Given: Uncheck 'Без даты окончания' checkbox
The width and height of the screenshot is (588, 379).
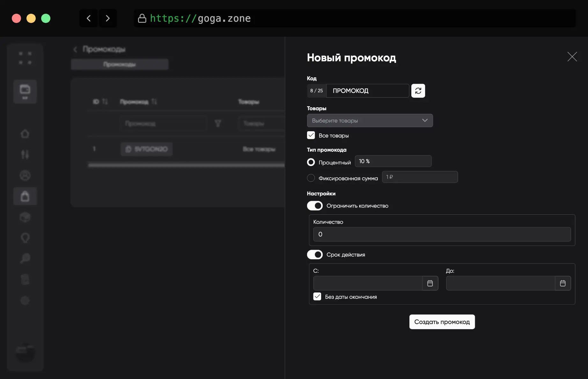Looking at the screenshot, I should pos(317,297).
